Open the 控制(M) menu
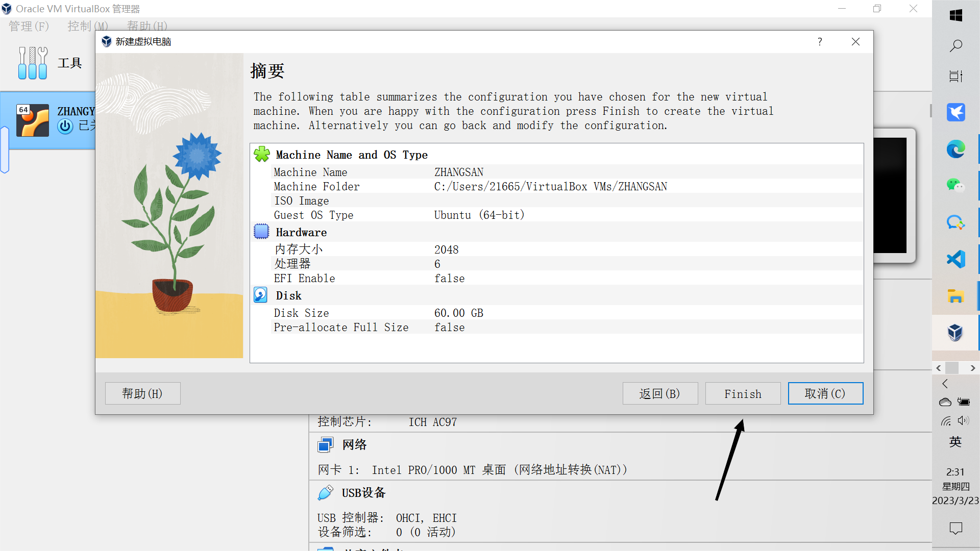Screen dimensions: 980x551 [87, 26]
